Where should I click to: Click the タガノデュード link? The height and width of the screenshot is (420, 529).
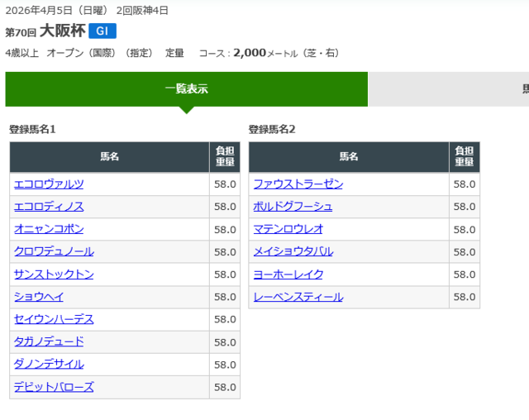coord(49,341)
